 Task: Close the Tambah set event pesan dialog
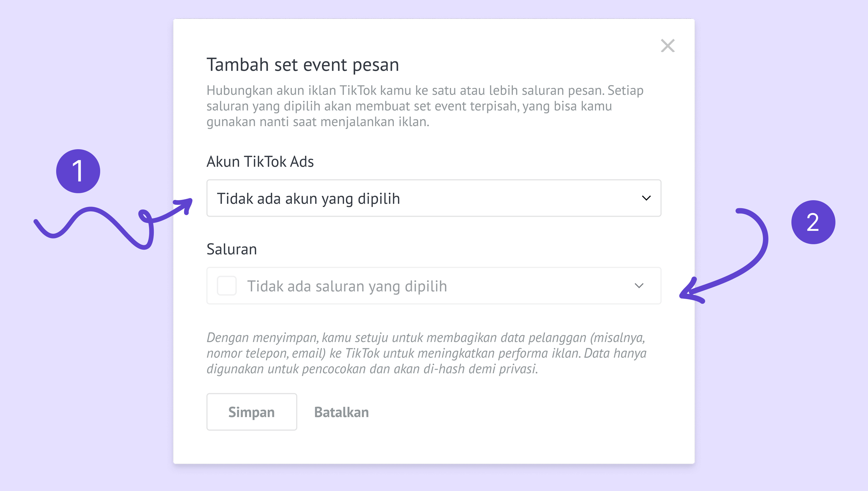click(x=667, y=46)
